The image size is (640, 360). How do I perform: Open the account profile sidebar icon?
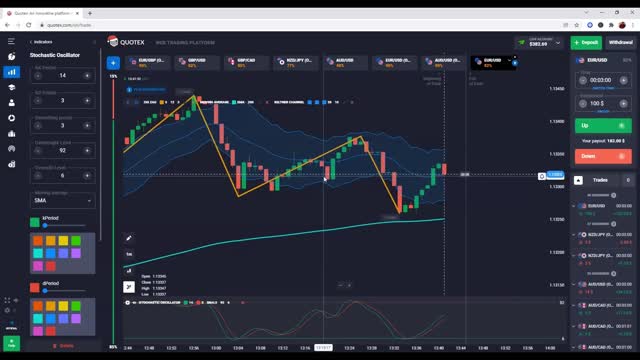click(x=11, y=103)
